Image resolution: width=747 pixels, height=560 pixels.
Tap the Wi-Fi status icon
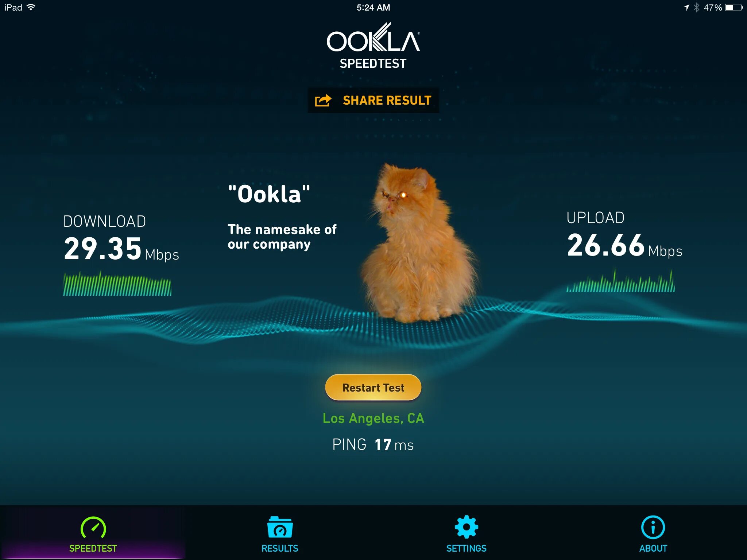(31, 7)
